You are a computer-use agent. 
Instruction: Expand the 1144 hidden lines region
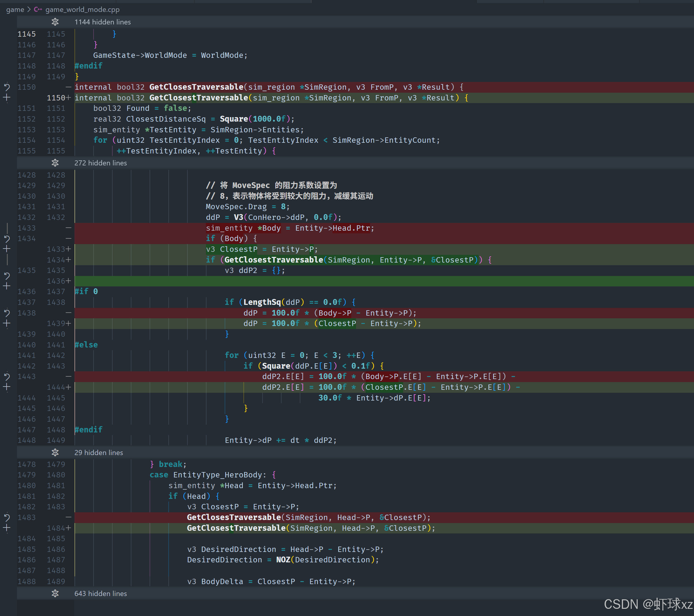click(55, 22)
